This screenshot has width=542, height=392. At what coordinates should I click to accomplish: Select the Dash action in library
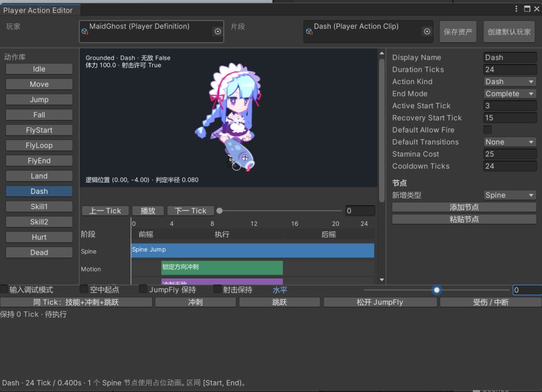tap(39, 191)
